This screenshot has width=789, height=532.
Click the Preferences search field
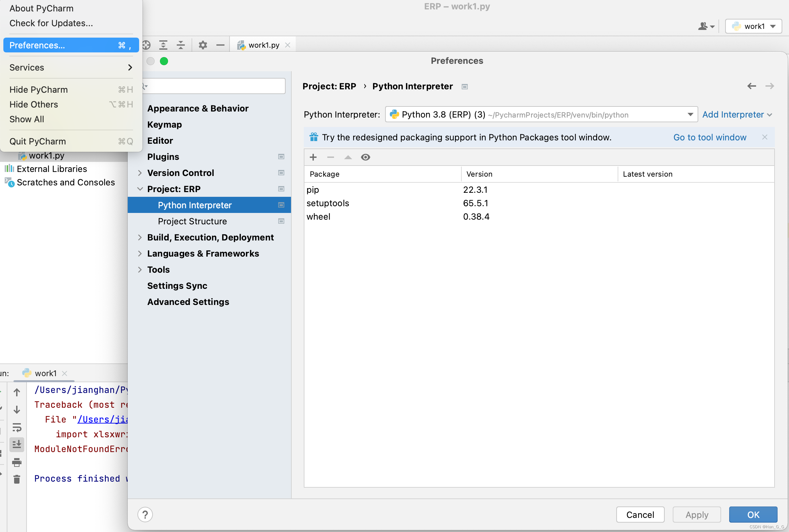pyautogui.click(x=217, y=86)
